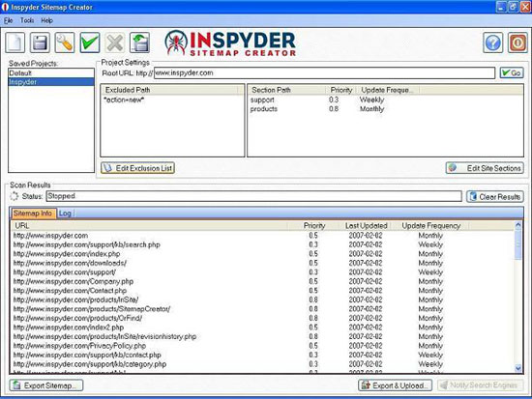Select the index2.php URL row

pos(263,328)
